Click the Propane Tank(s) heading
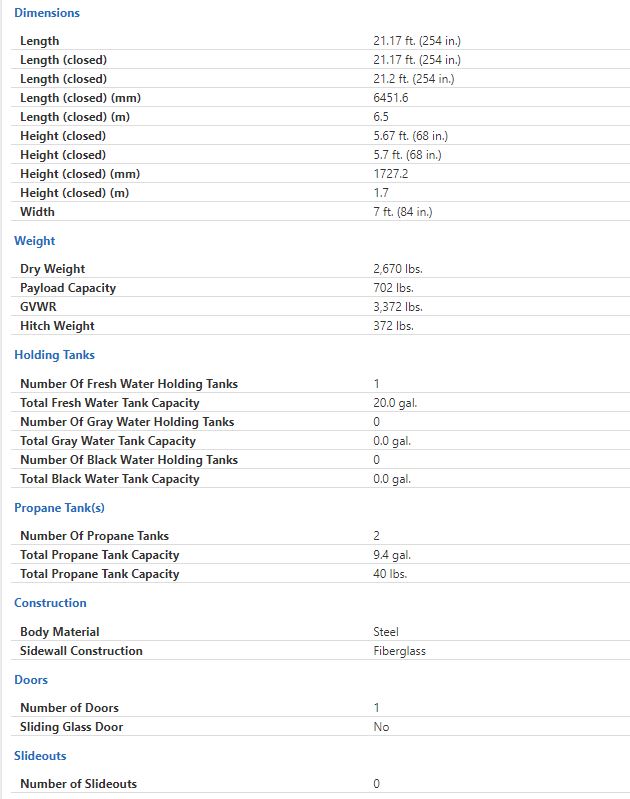 [x=59, y=508]
